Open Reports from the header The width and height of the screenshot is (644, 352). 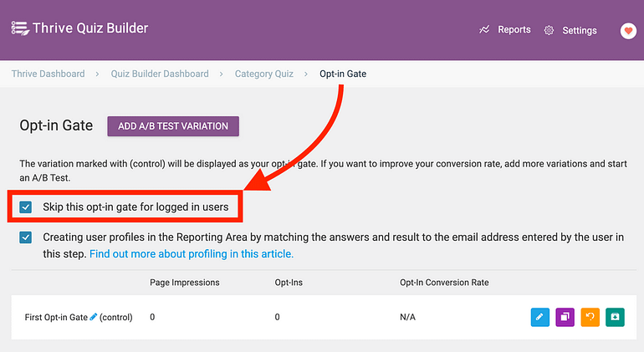(x=514, y=29)
